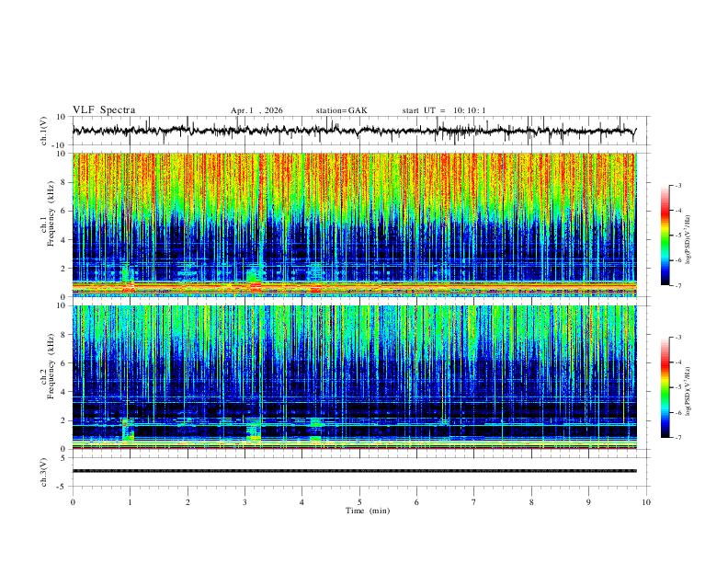The height and width of the screenshot is (563, 728).
Task: Click the "4" tick on ch.2 frequency axis
Action: (64, 392)
